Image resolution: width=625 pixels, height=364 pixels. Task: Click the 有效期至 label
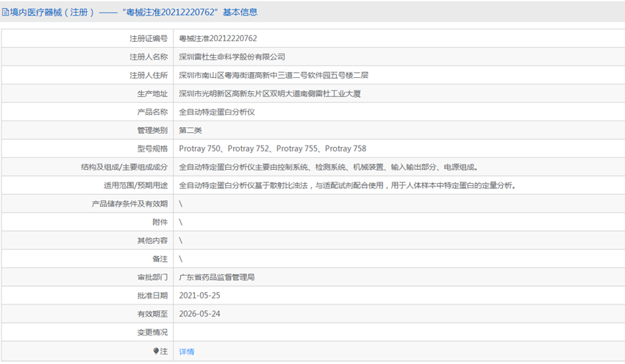tap(152, 313)
